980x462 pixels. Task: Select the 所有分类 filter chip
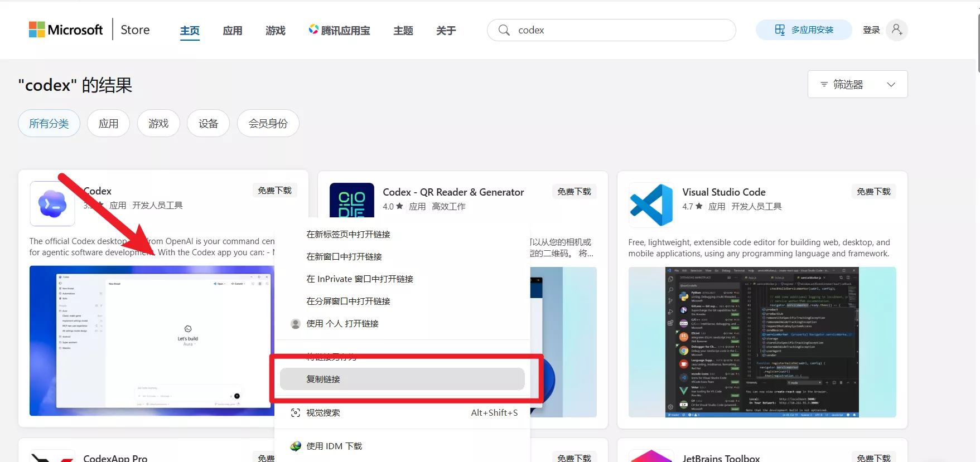click(49, 123)
